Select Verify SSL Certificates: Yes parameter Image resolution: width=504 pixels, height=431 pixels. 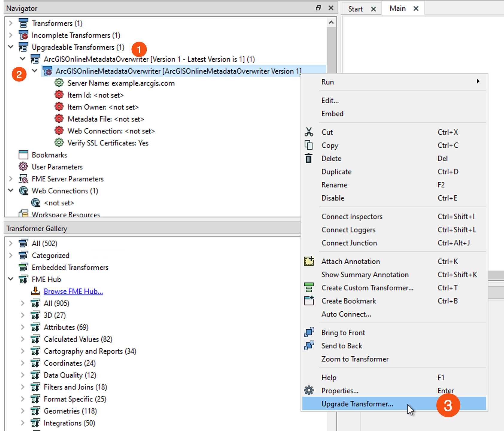click(x=108, y=143)
